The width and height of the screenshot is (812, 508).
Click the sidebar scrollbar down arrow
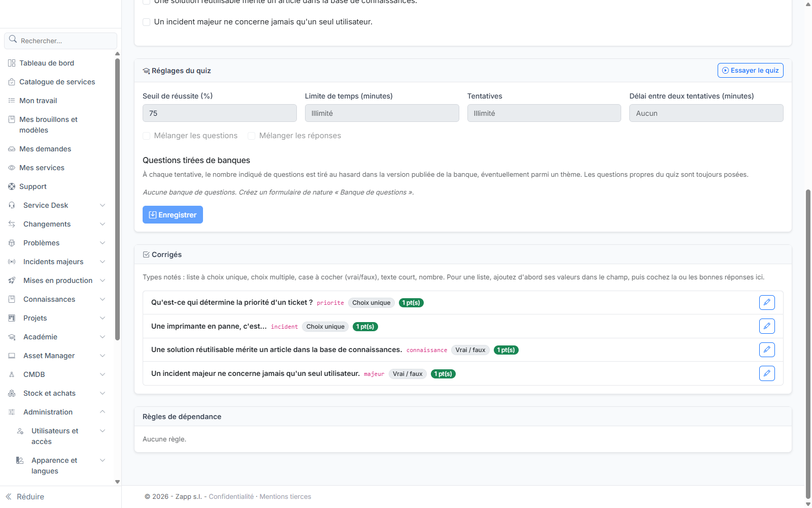117,482
